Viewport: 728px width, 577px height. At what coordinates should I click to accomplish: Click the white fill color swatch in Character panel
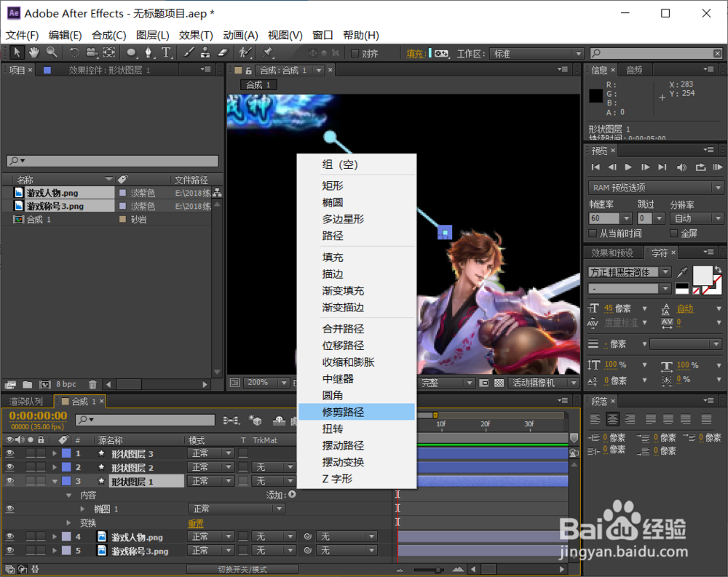[x=702, y=275]
